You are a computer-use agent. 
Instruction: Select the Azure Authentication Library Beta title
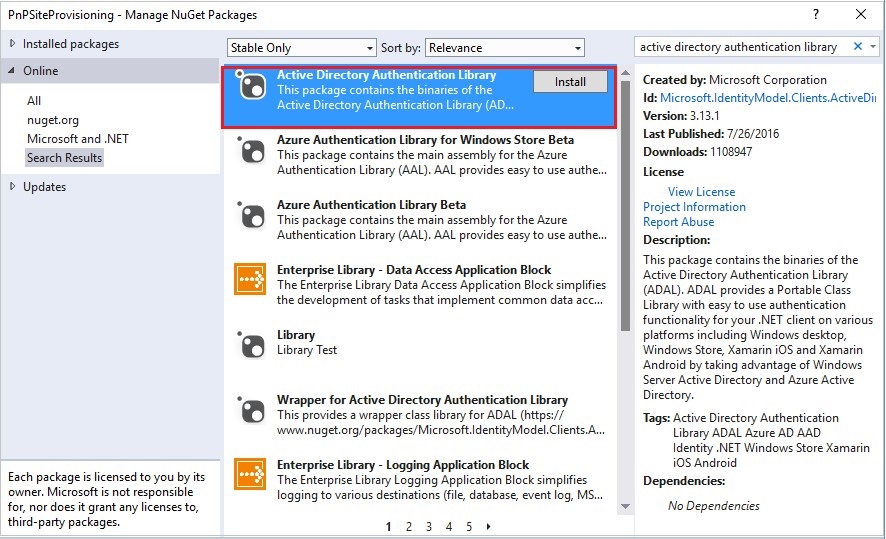point(371,205)
